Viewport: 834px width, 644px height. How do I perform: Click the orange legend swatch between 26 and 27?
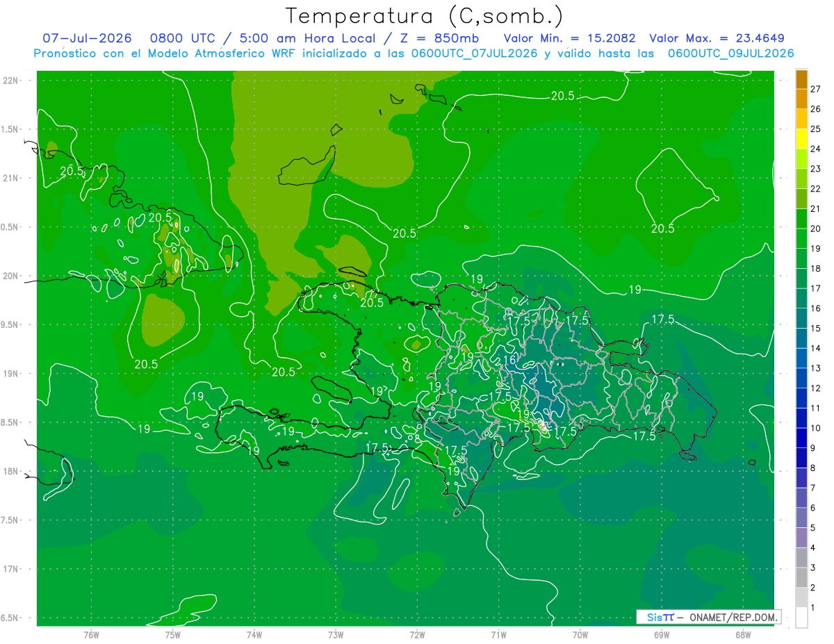click(801, 99)
